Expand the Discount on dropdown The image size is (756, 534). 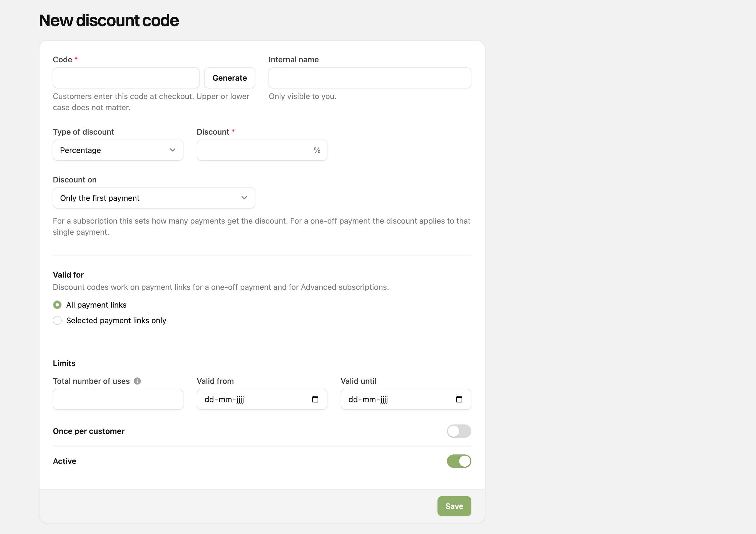154,198
